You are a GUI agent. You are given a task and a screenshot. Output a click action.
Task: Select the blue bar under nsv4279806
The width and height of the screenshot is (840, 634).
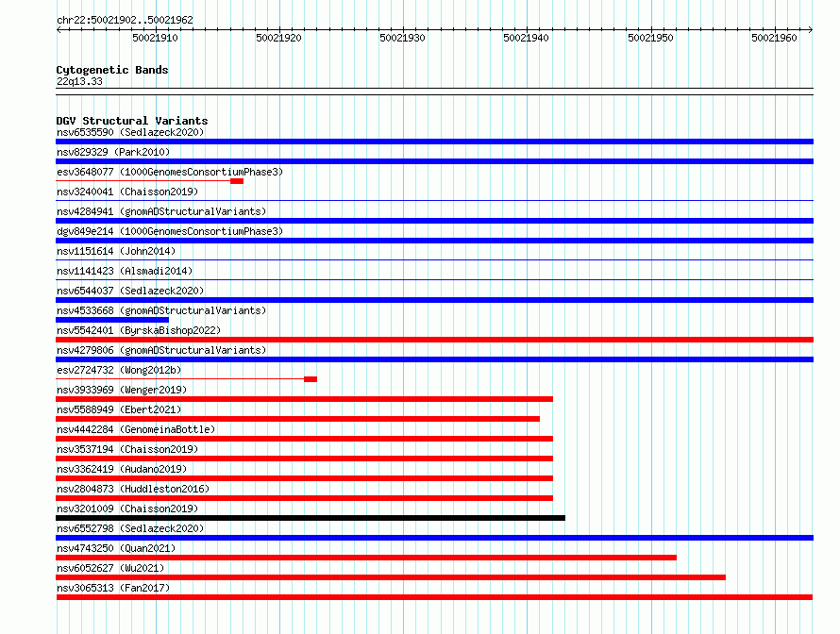(434, 359)
